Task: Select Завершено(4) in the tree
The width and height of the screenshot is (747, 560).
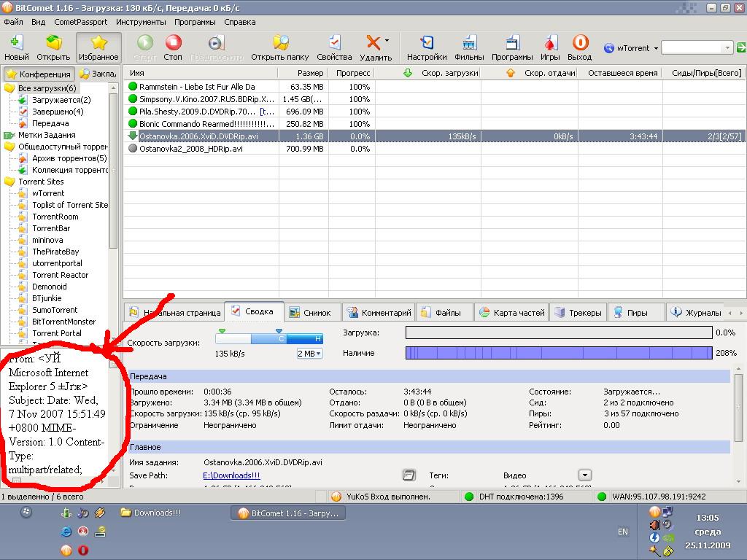Action: coord(58,112)
